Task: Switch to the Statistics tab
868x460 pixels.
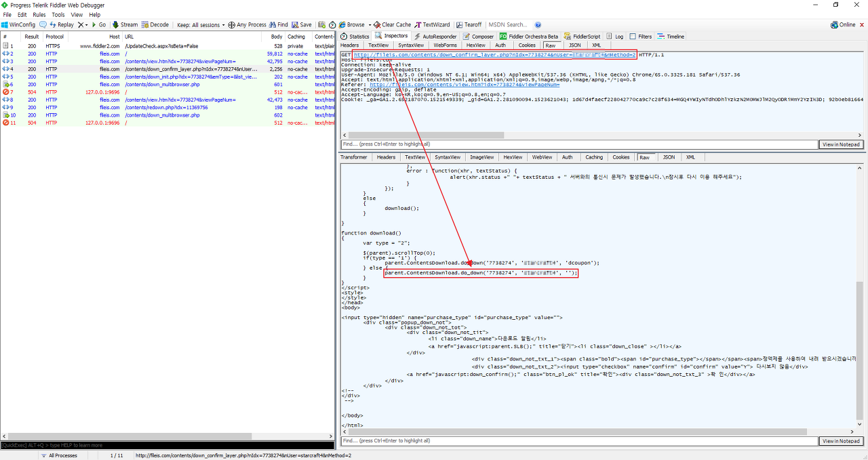Action: click(355, 37)
